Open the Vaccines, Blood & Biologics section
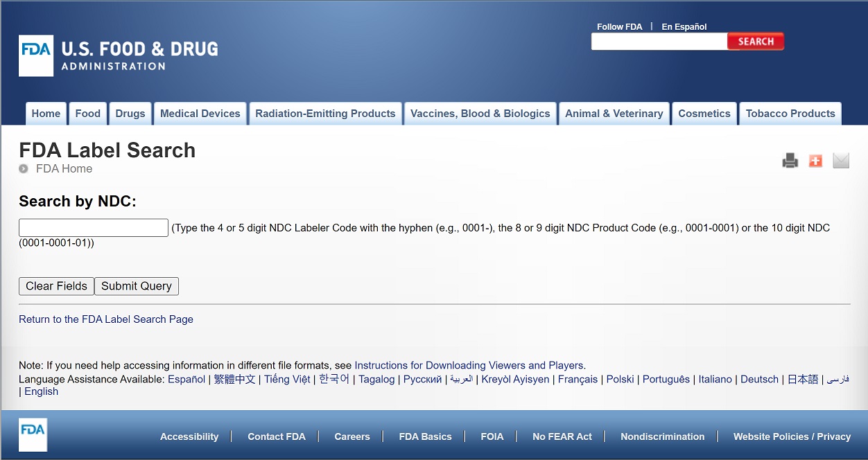The width and height of the screenshot is (868, 460). [480, 113]
